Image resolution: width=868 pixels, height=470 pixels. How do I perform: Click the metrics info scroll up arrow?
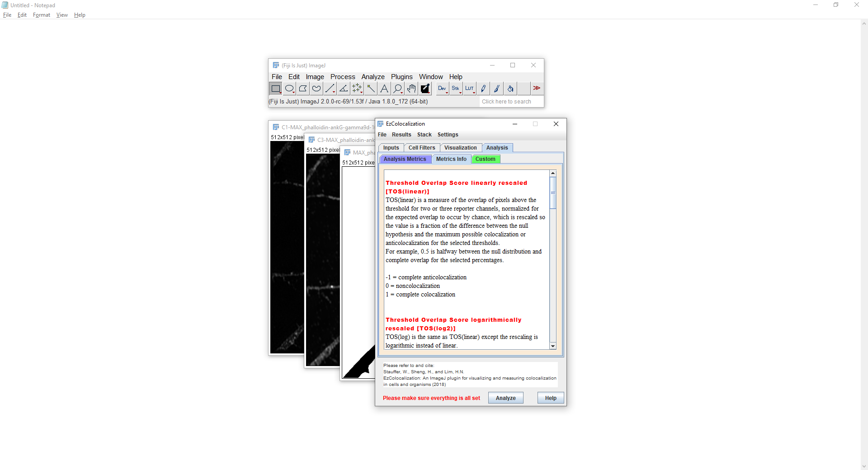click(x=553, y=174)
